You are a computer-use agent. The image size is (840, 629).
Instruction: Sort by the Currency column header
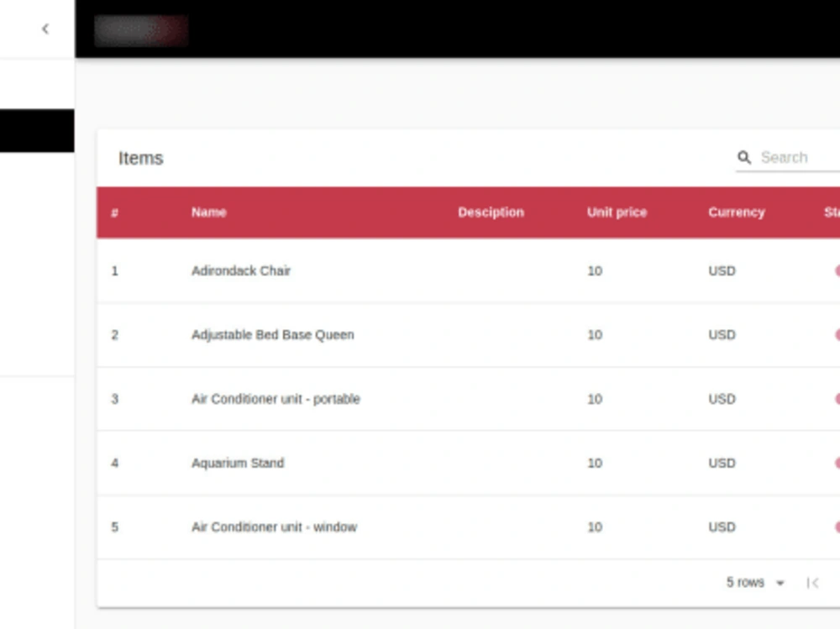pos(736,212)
